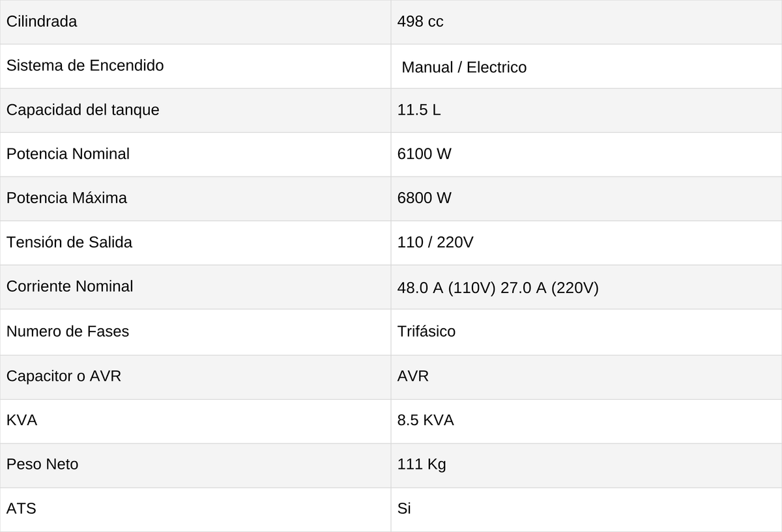The width and height of the screenshot is (782, 532).
Task: Select the Manual / Electrico value
Action: click(x=464, y=67)
